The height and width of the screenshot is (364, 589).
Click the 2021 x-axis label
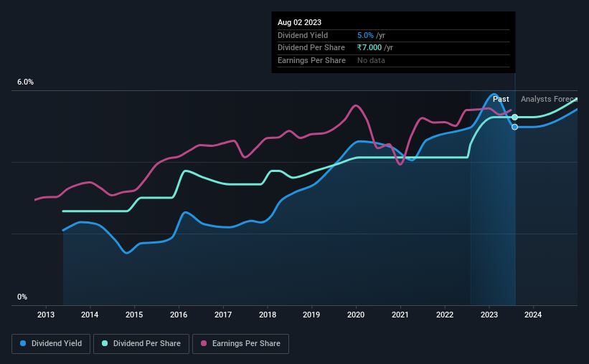[x=400, y=315]
